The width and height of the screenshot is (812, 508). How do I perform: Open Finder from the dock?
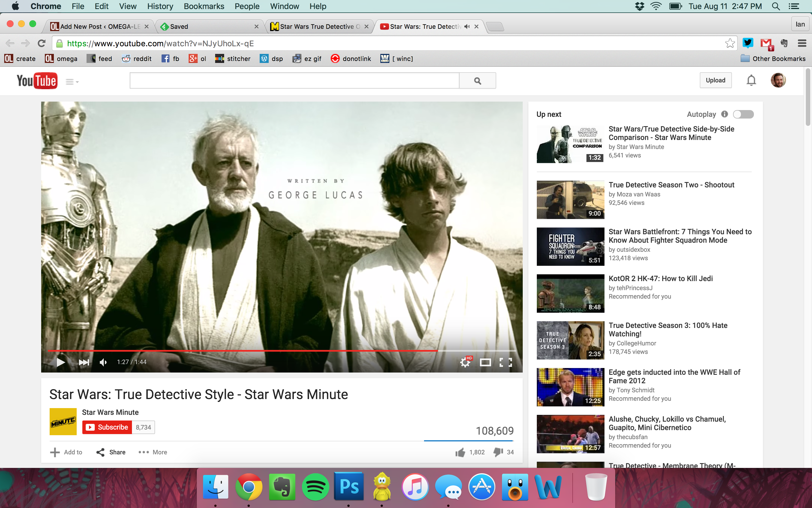[x=215, y=487]
